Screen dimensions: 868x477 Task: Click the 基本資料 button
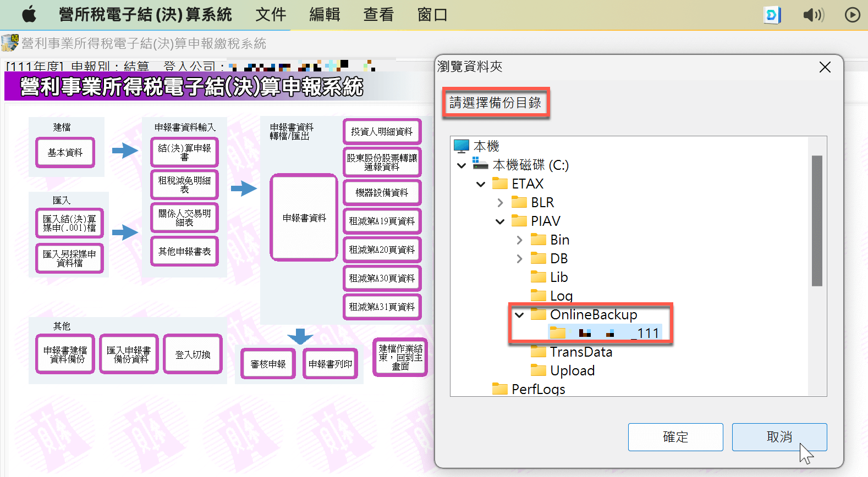(x=65, y=152)
